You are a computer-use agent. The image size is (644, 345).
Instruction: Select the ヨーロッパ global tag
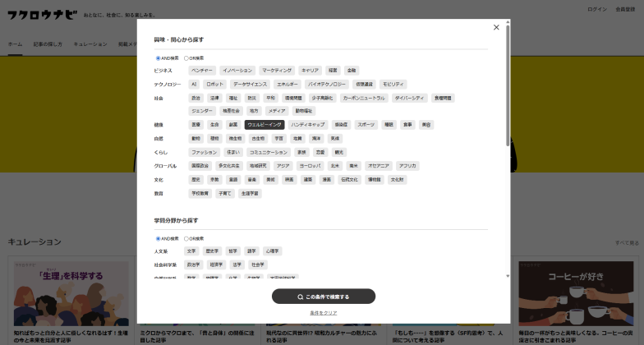click(x=310, y=166)
